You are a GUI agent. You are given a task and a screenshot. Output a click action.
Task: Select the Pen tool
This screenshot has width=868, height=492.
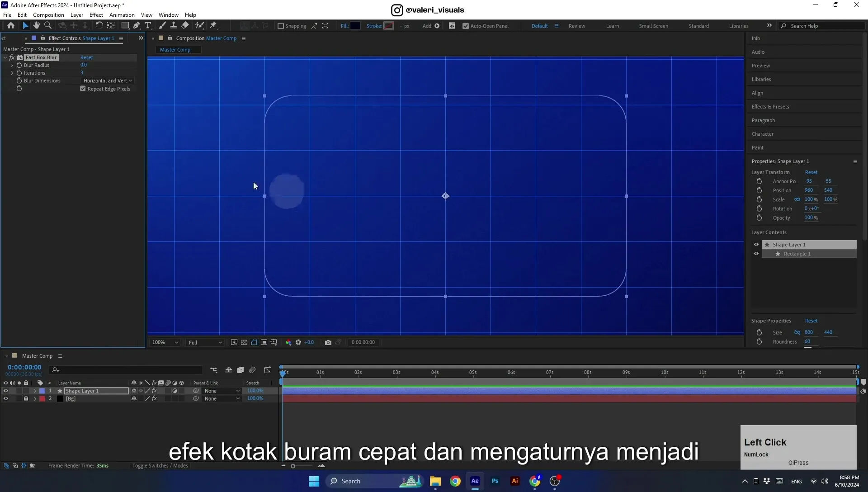137,26
